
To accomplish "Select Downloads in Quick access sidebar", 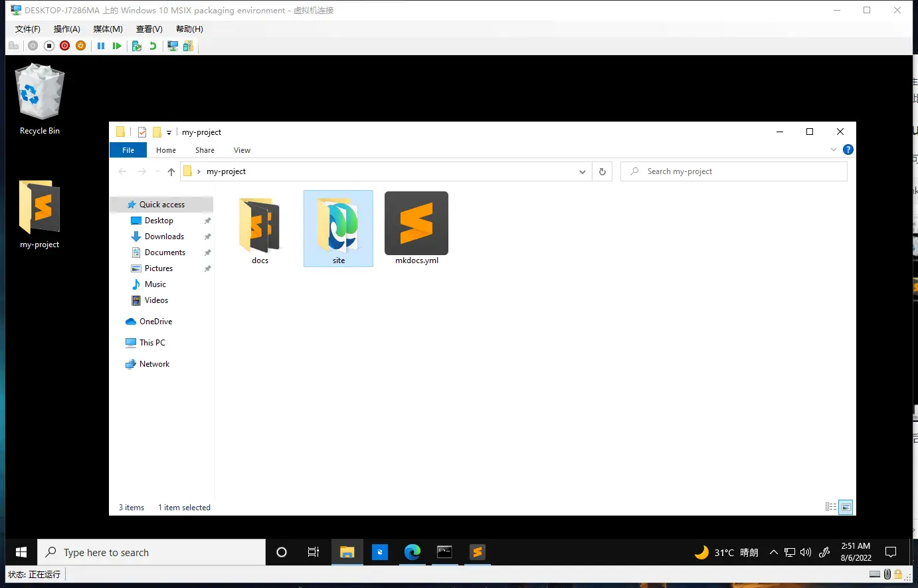I will click(x=164, y=237).
